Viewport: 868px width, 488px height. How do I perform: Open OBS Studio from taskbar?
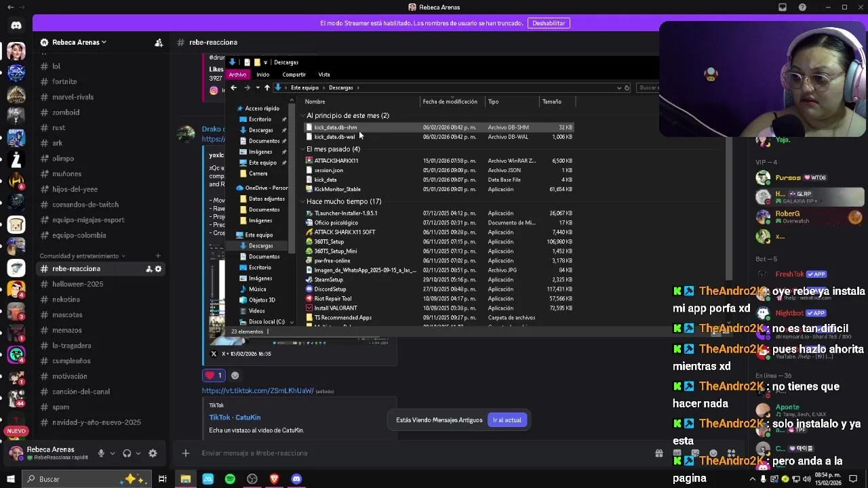(x=252, y=479)
